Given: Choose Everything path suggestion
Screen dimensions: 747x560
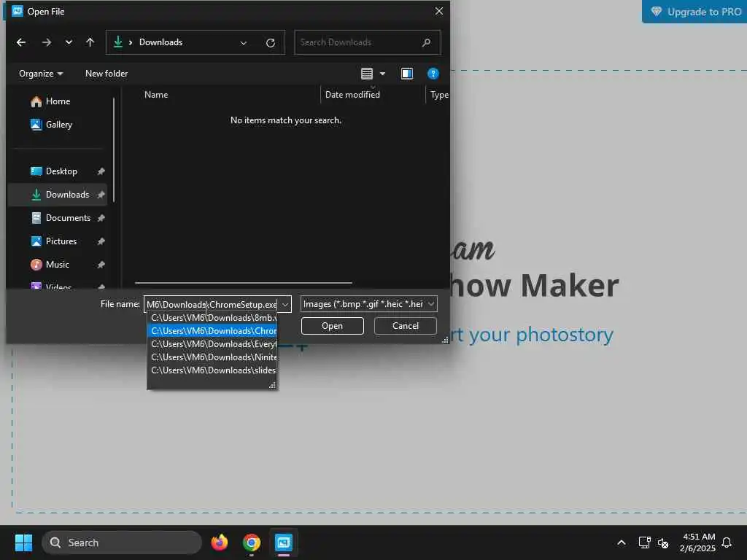Looking at the screenshot, I should click(x=212, y=344).
